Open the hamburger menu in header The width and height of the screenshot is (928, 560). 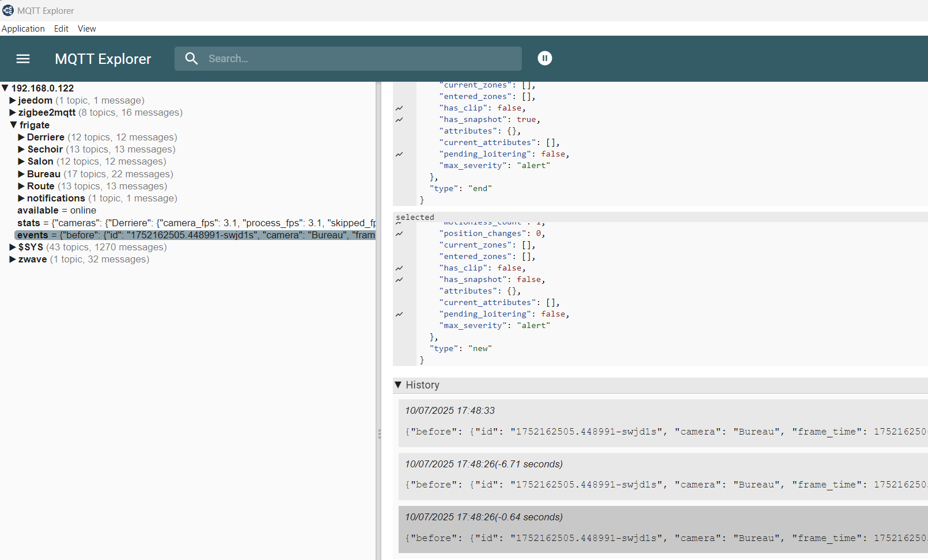[23, 59]
